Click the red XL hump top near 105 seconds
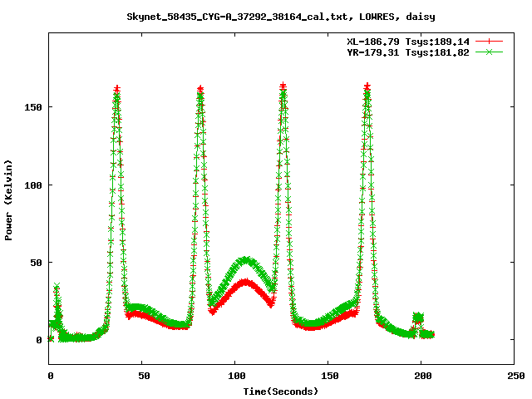This screenshot has width=532, height=399. [x=246, y=282]
